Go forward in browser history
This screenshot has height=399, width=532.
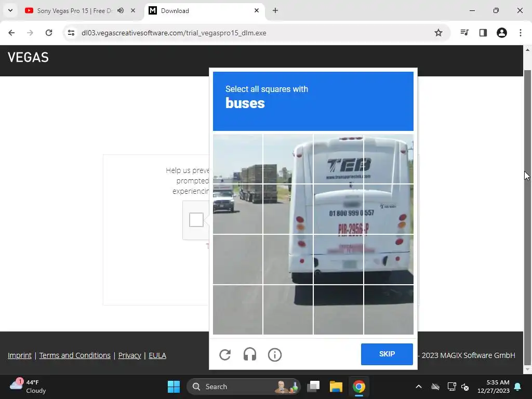[x=30, y=33]
